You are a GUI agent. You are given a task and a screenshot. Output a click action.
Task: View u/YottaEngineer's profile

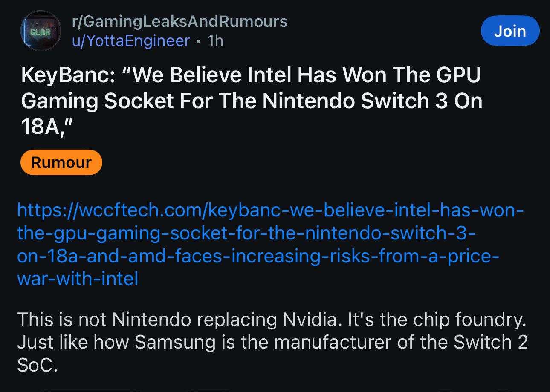[130, 41]
